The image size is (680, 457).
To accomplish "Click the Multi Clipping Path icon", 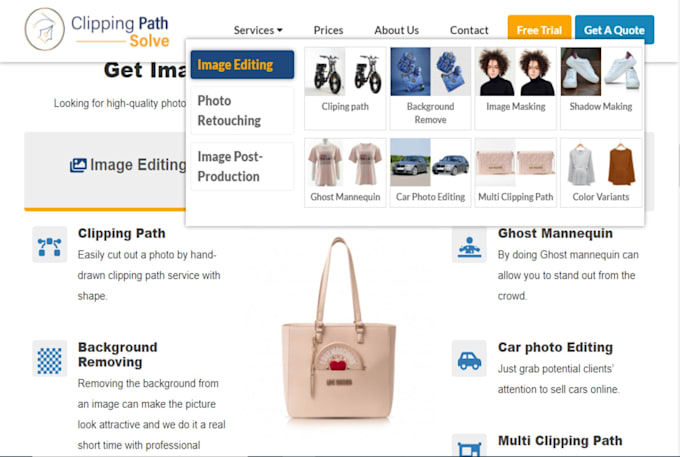I will [469, 447].
